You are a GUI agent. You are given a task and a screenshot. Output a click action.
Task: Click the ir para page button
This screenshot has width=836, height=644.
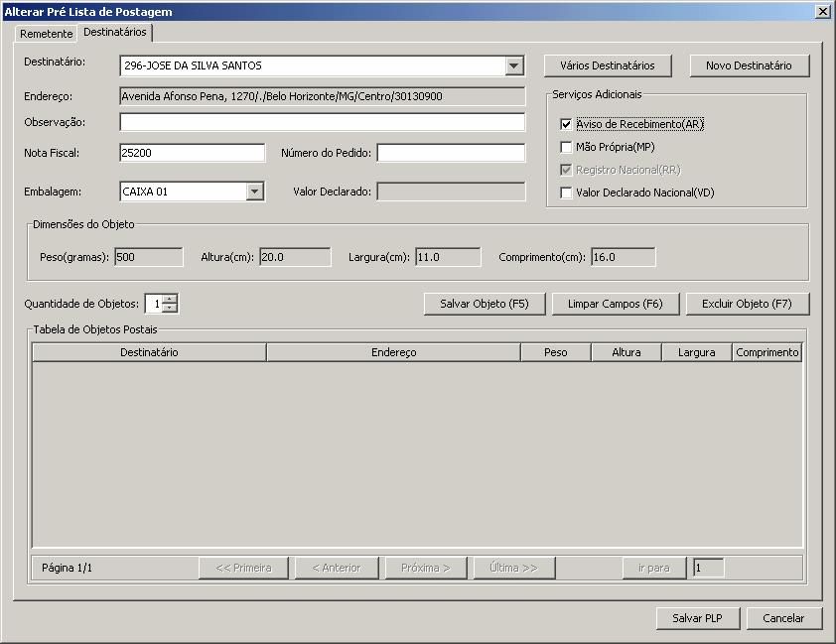pos(653,567)
